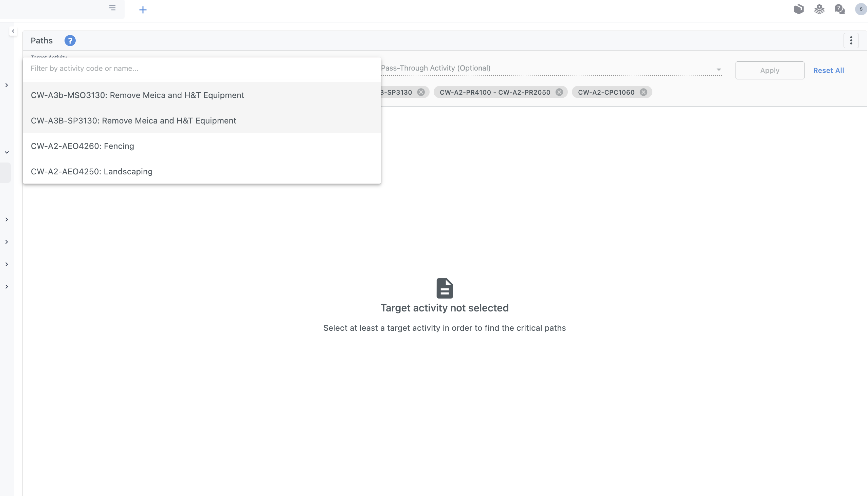Choose CW-A2-AEO4250: Landscaping from the list
Screen dimensions: 868x496
tap(92, 171)
